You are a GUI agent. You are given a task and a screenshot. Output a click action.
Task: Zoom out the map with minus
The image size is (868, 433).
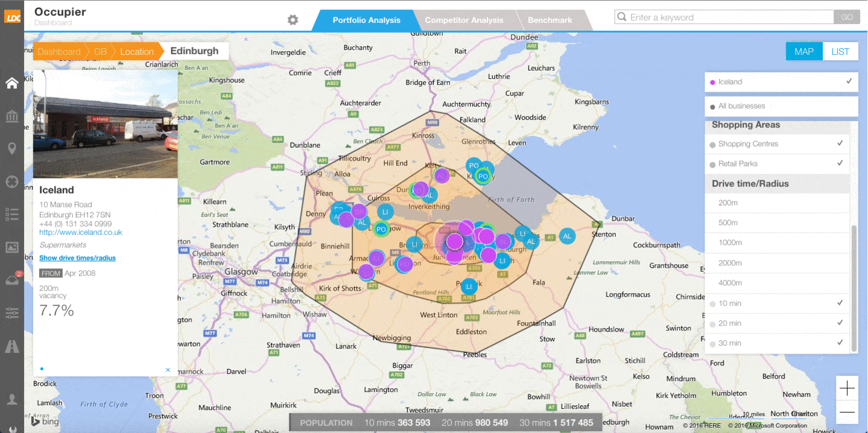(x=847, y=412)
